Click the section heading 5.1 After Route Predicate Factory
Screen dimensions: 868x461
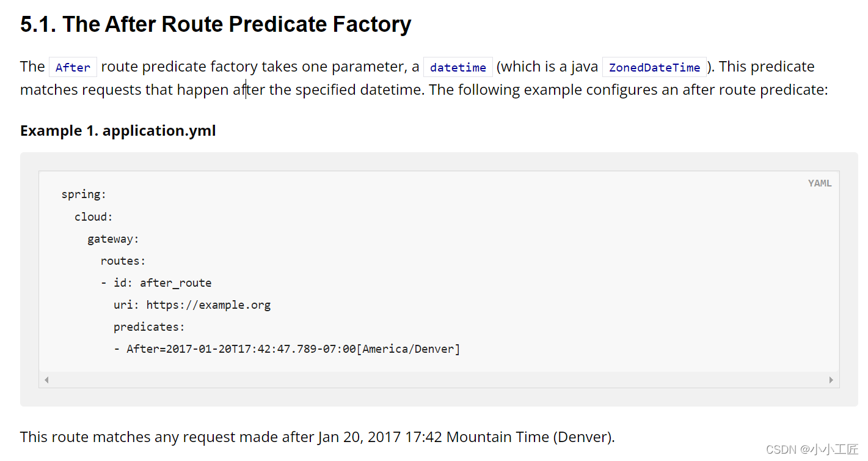click(x=216, y=24)
